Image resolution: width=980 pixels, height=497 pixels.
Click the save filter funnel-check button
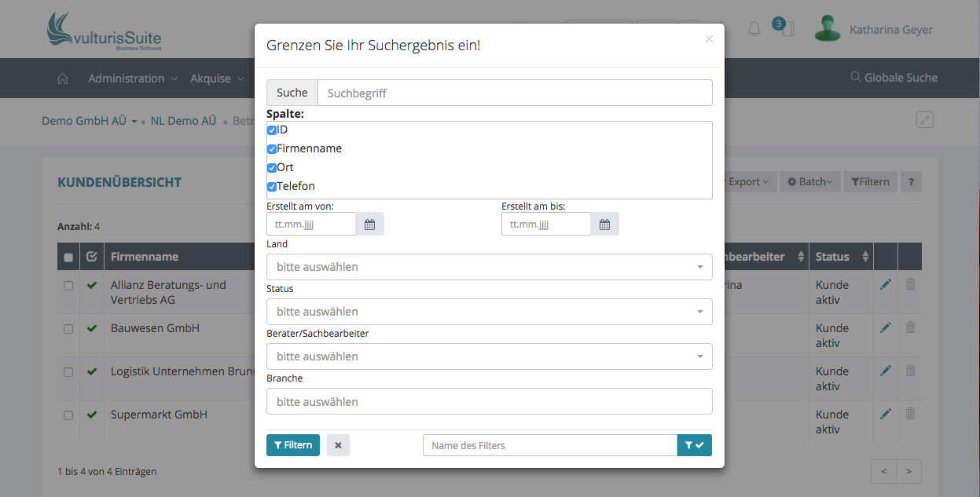pyautogui.click(x=694, y=445)
